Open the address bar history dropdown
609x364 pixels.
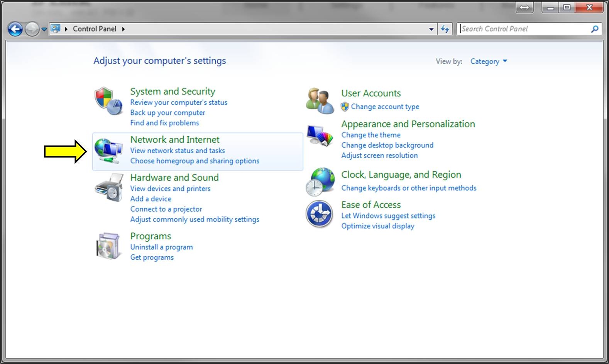431,29
